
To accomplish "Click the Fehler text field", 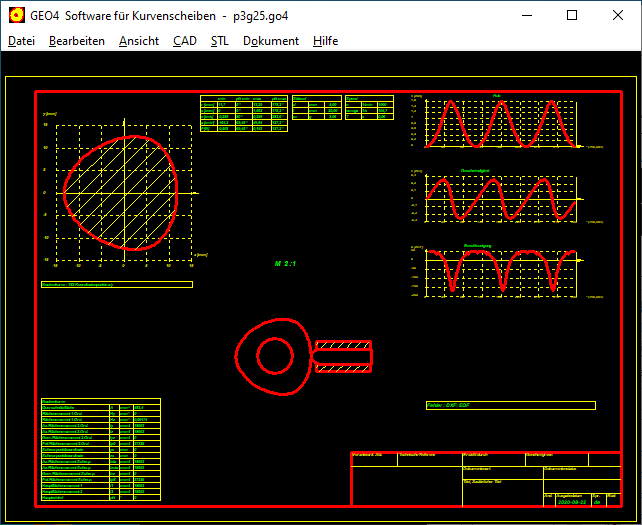I will point(510,405).
